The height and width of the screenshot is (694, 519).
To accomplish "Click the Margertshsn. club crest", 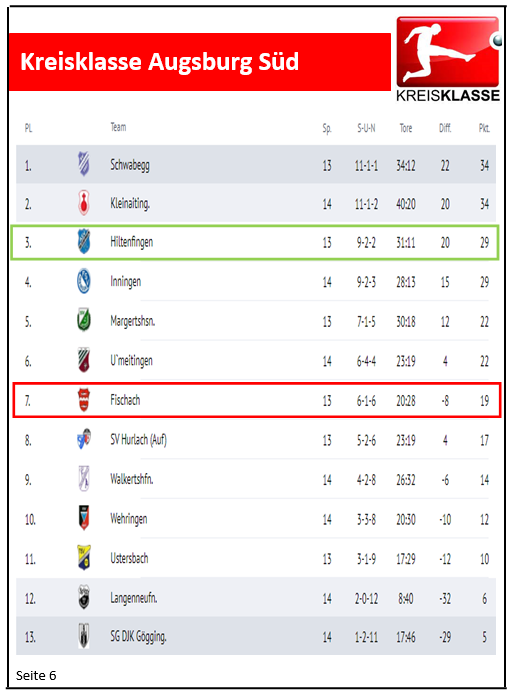I will pos(84,320).
